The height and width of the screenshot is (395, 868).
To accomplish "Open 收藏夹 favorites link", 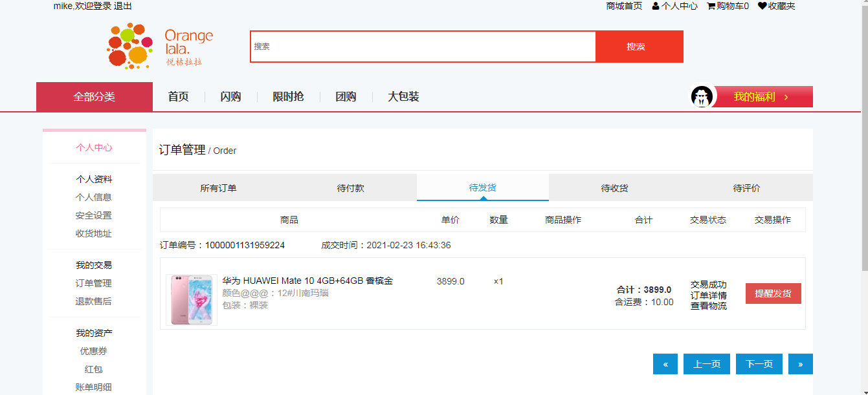I will tap(782, 6).
